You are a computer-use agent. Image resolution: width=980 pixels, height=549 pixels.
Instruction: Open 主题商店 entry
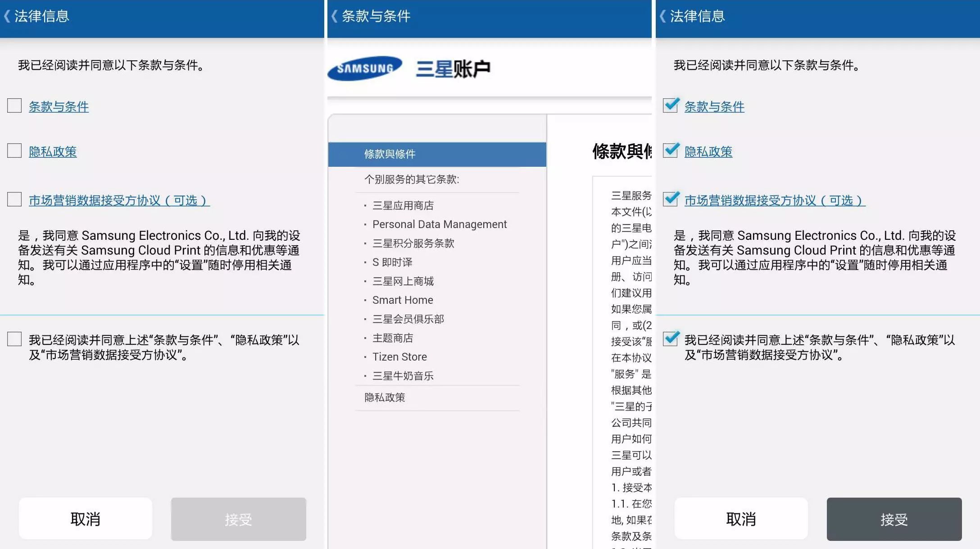point(393,338)
